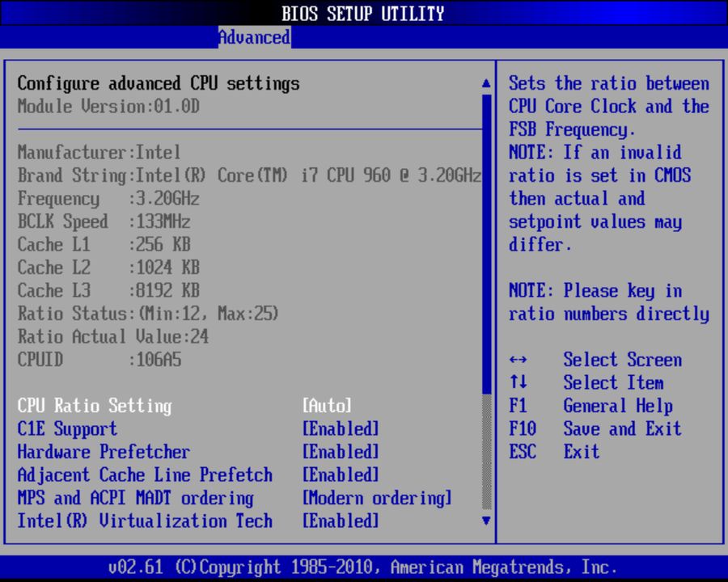Screen dimensions: 728x582
Task: Click the BIOS SETUP UTILITY title bar
Action: tap(363, 13)
